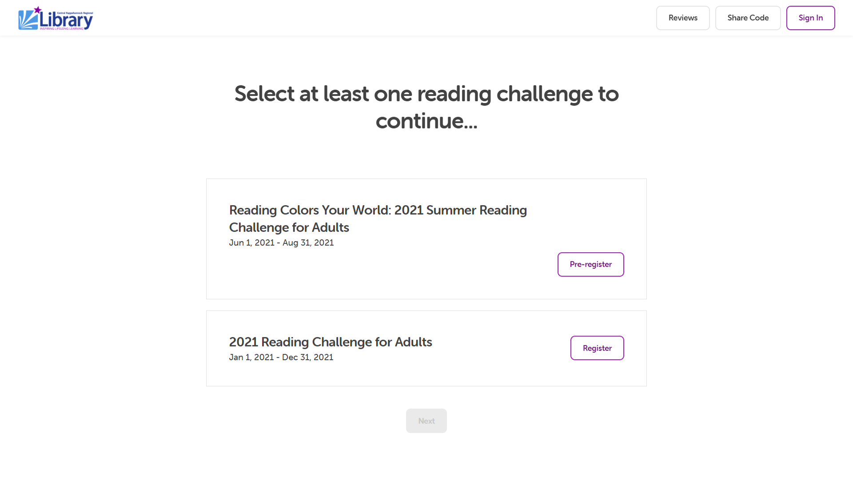Pre-register for the Summer Reading Challenge
Screen dimensions: 853x504
590,264
